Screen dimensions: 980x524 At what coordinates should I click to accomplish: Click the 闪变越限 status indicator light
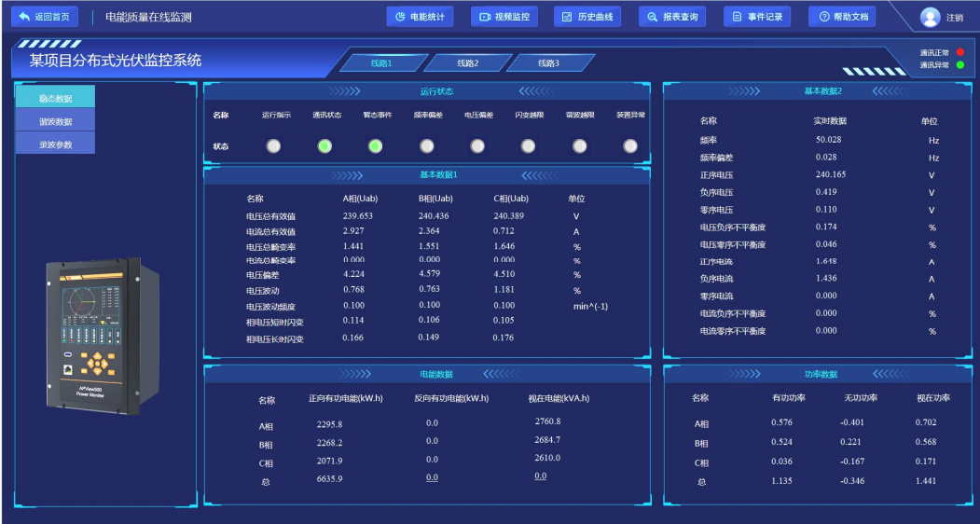[x=528, y=146]
